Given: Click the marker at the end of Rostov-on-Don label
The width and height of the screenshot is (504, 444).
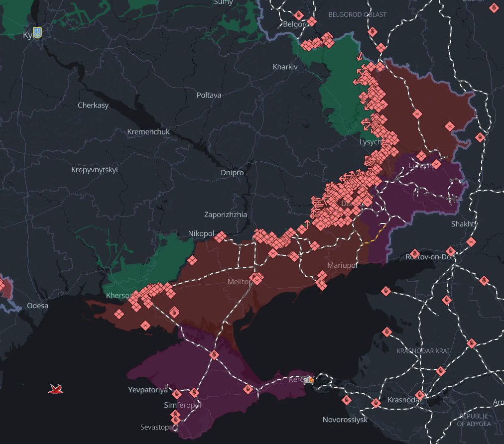Looking at the screenshot, I should (x=451, y=251).
